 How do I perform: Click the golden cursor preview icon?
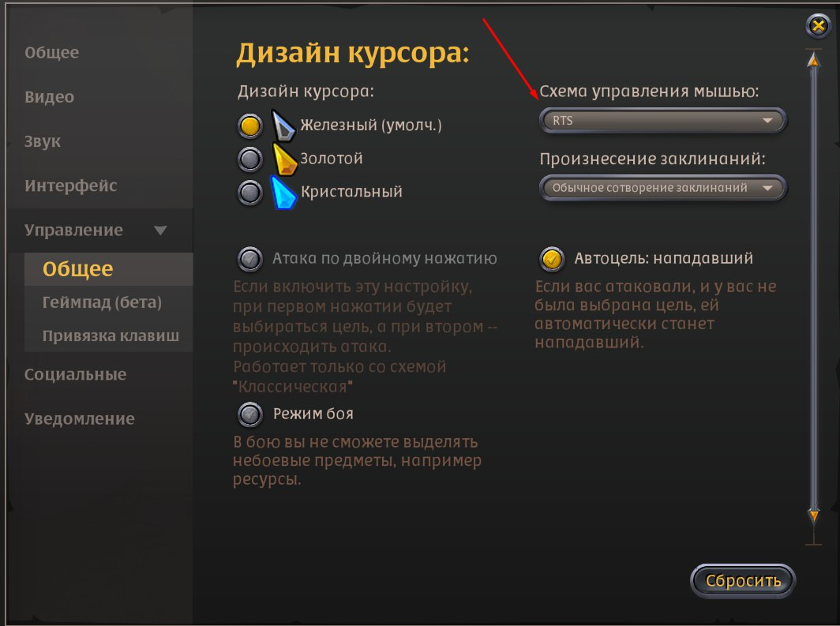click(x=284, y=159)
